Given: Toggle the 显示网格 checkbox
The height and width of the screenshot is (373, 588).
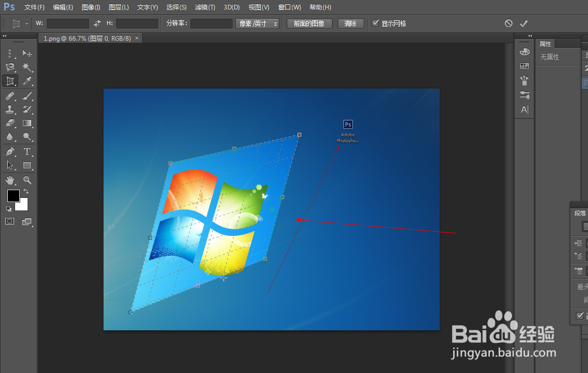Looking at the screenshot, I should coord(375,23).
